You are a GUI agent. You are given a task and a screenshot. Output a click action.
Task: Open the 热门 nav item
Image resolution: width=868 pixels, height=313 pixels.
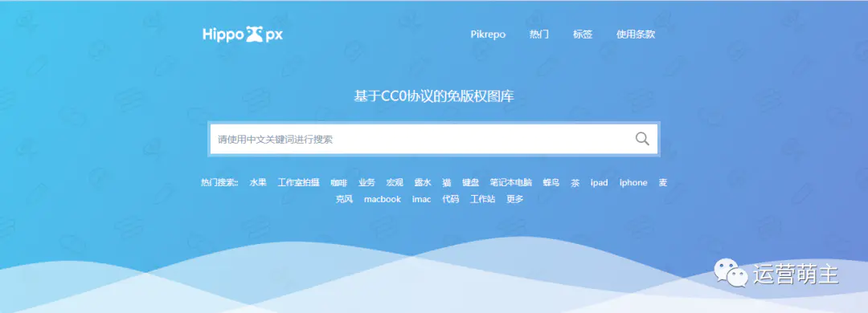tap(538, 35)
